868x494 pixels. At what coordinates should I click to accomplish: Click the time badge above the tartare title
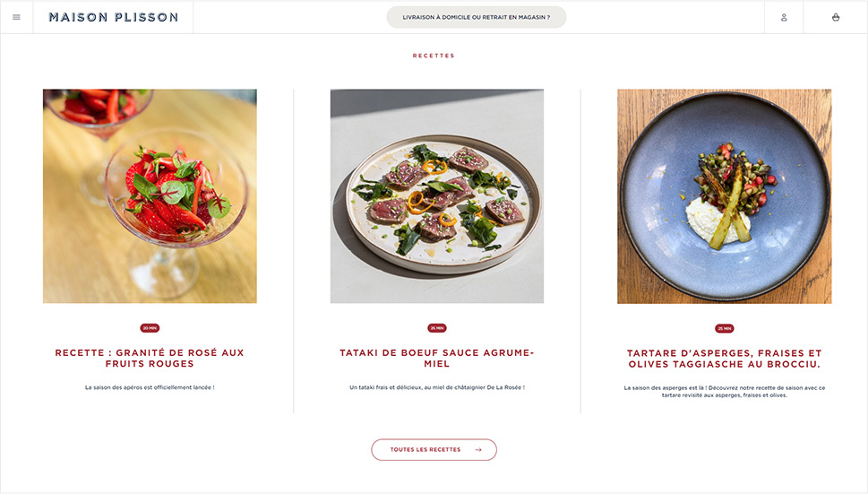point(724,328)
